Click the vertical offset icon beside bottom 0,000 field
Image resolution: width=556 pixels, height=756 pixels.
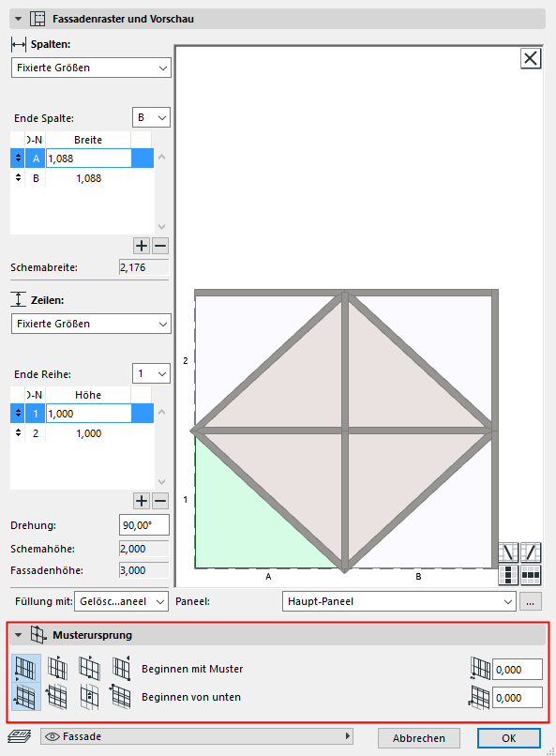[x=479, y=698]
